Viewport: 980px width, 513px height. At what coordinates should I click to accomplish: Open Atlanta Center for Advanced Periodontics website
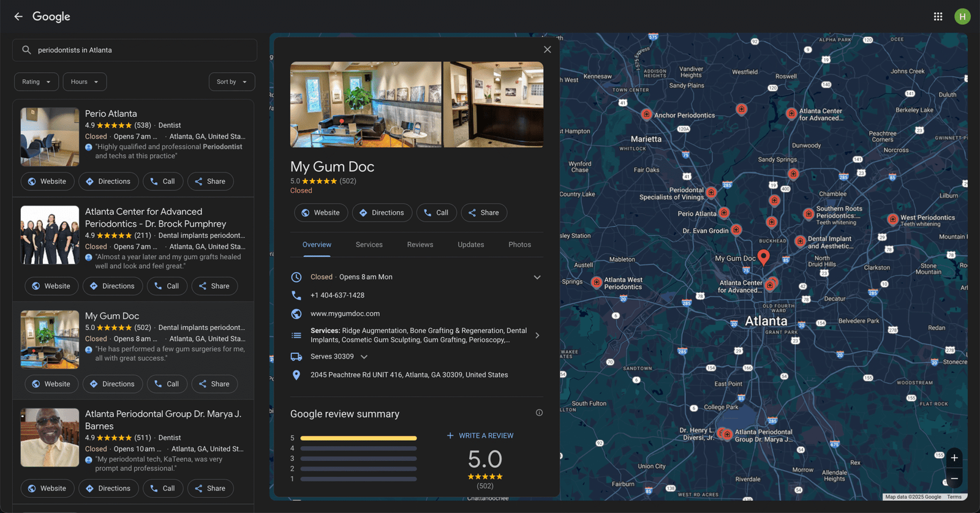(x=51, y=286)
